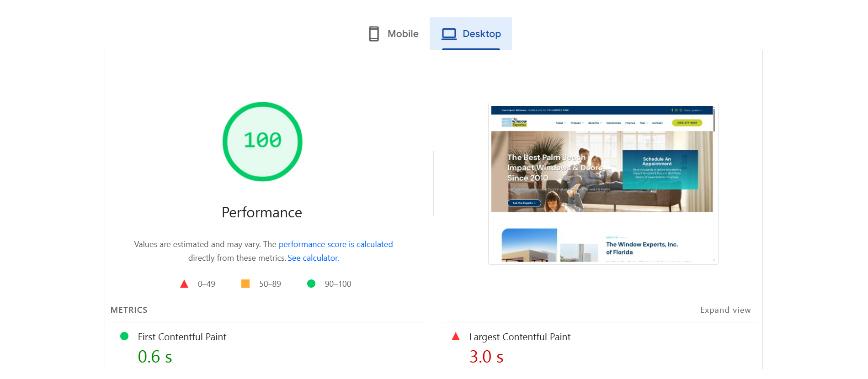The width and height of the screenshot is (868, 379).
Task: Click Largest Contentful Paint red warning triangle
Action: tap(456, 337)
